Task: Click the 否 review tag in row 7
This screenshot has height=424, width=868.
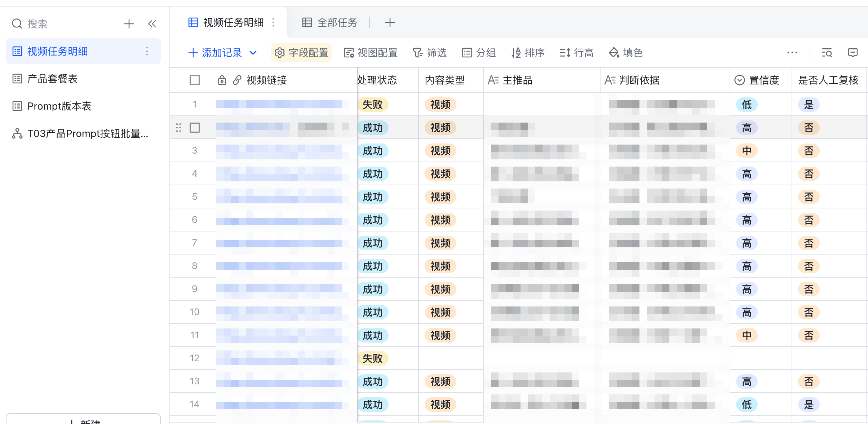Action: [809, 243]
